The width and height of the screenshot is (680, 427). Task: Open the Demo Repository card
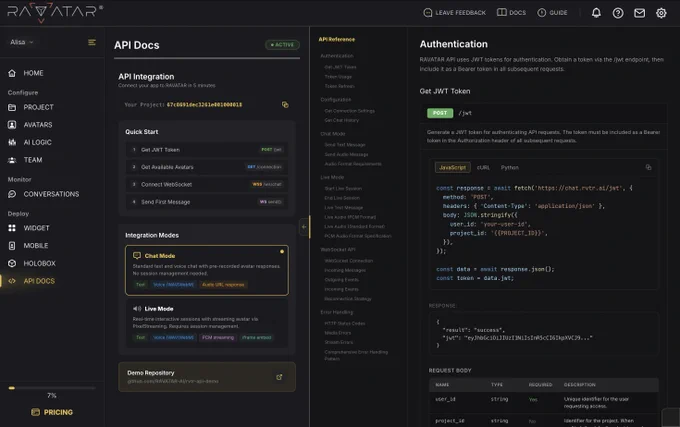pos(207,377)
